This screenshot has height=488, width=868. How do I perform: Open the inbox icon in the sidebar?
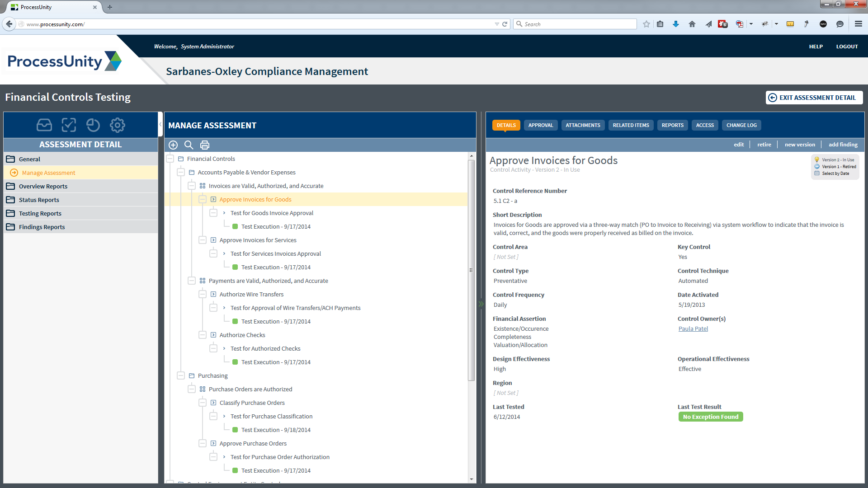point(44,125)
